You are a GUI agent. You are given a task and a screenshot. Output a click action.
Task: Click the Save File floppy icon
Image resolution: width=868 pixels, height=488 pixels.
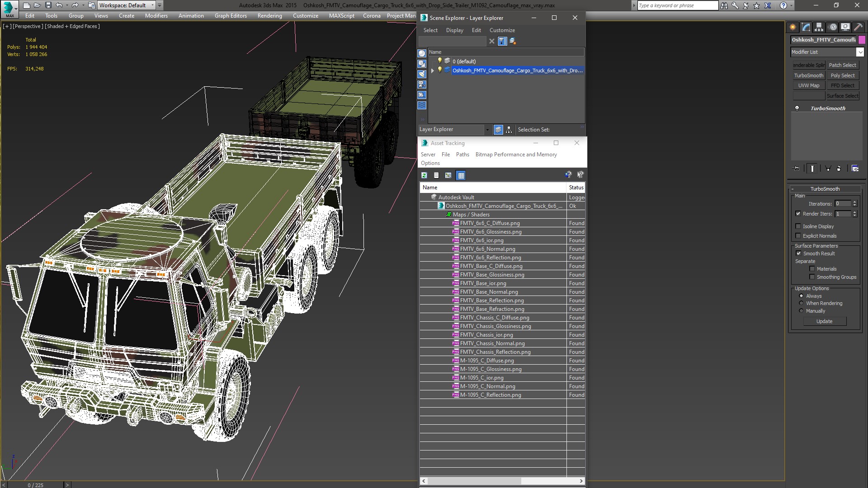coord(48,5)
